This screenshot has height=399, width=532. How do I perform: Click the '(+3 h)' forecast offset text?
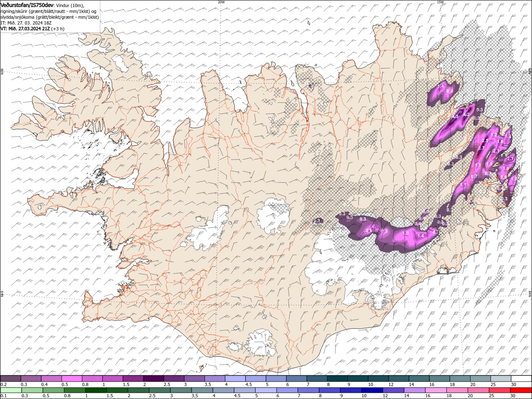point(58,29)
